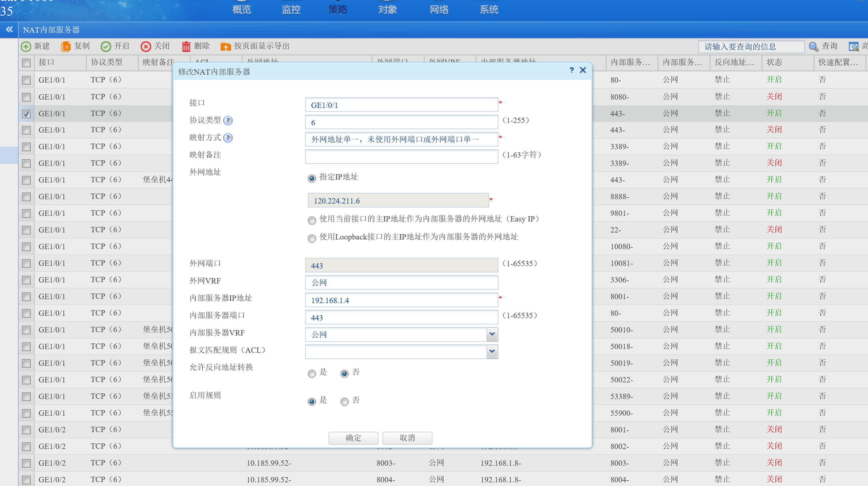
Task: Choose 是 for 允许反向地址转换
Action: click(x=312, y=373)
